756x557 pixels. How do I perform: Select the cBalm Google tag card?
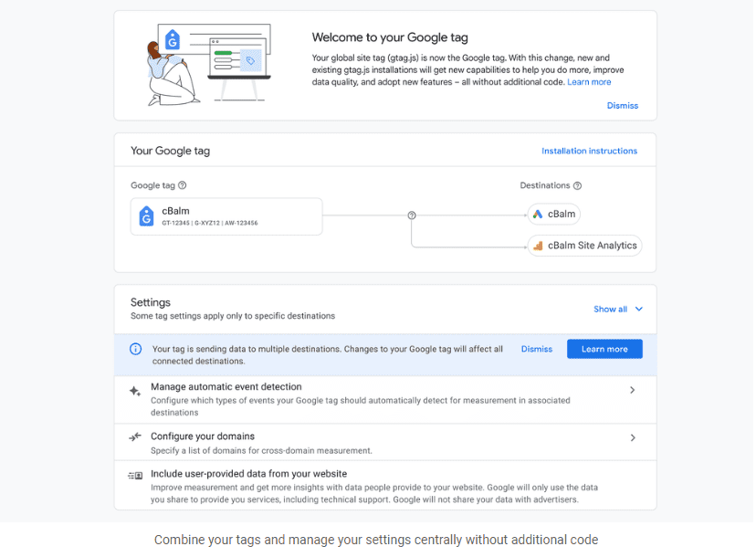(x=226, y=216)
